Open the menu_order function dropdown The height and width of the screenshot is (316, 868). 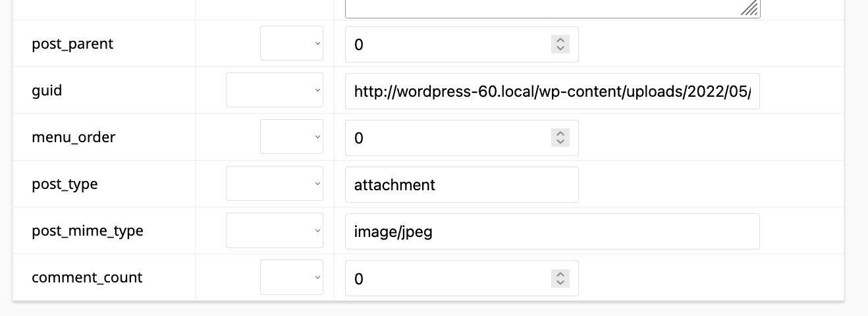pos(292,138)
